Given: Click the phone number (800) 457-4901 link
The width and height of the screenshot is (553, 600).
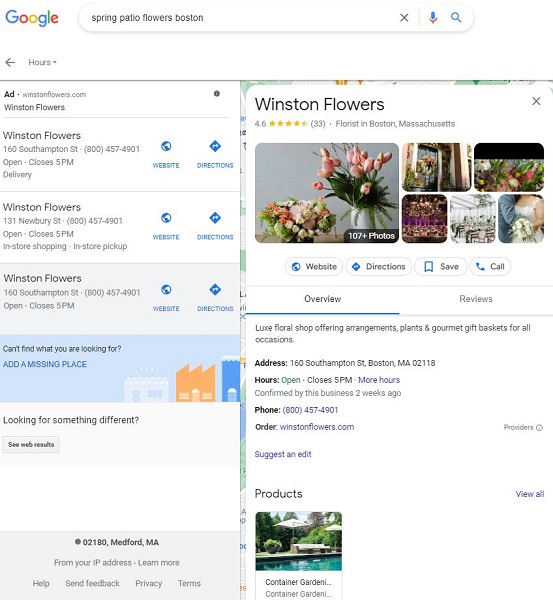Looking at the screenshot, I should click(x=310, y=410).
